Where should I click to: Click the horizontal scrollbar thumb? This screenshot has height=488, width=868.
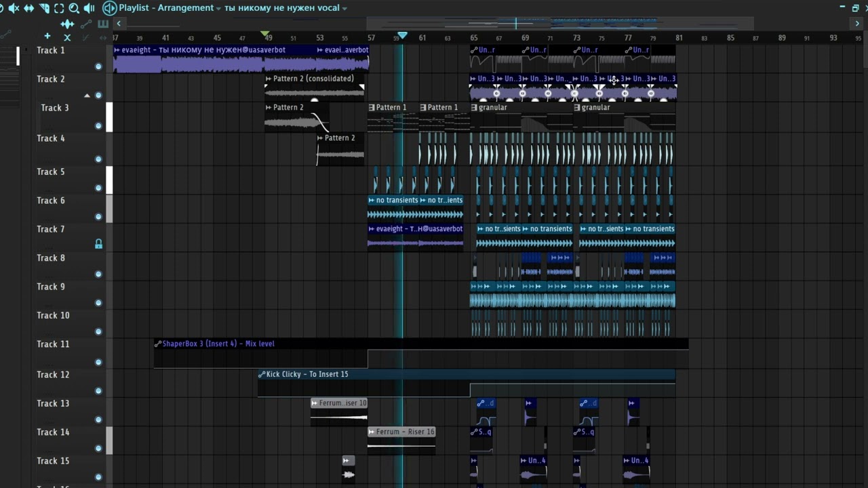coord(559,24)
